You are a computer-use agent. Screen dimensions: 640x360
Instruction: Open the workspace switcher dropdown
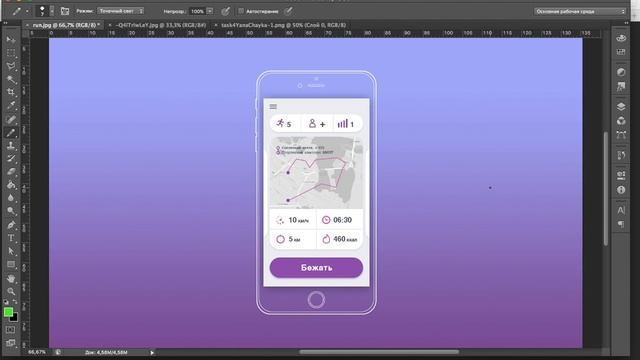click(x=580, y=11)
